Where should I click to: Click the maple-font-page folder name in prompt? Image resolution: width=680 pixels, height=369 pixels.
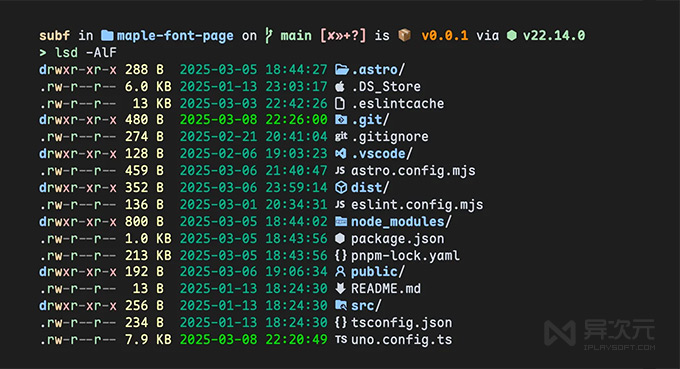tap(175, 36)
